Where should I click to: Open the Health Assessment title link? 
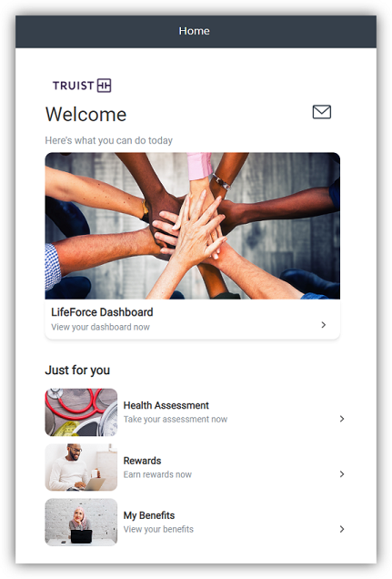[x=166, y=405]
